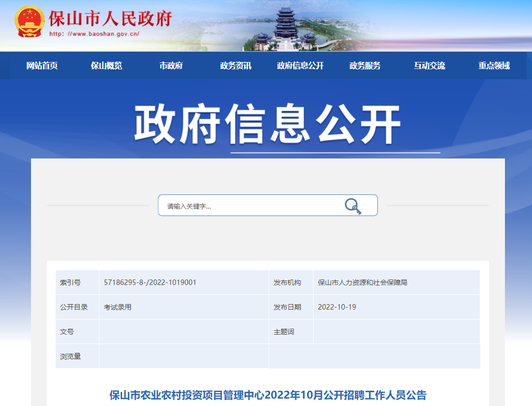Image resolution: width=532 pixels, height=406 pixels.
Task: Click the 文号 label cell
Action: coord(77,332)
